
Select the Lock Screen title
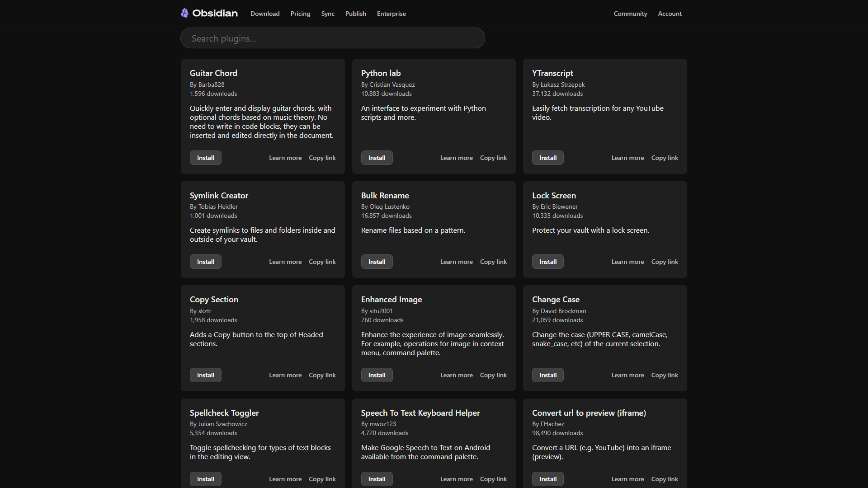[554, 195]
